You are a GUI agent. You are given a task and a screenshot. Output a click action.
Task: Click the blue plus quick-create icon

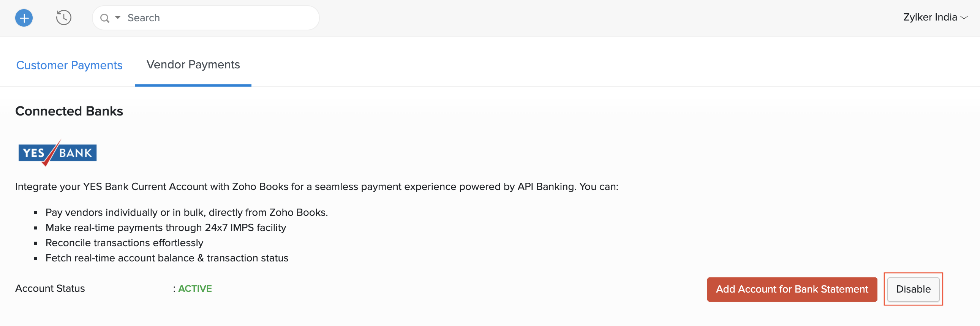click(x=24, y=17)
